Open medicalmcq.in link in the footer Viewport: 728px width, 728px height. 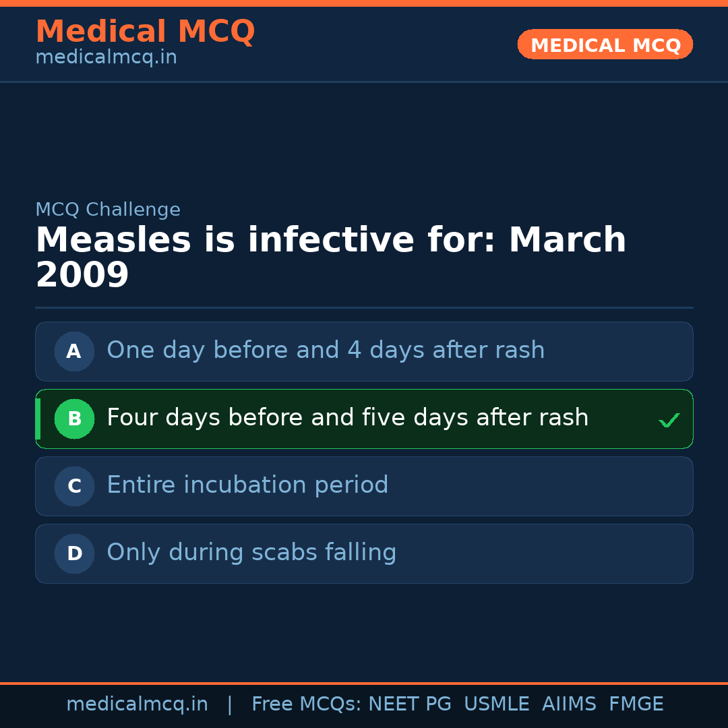[x=137, y=704]
